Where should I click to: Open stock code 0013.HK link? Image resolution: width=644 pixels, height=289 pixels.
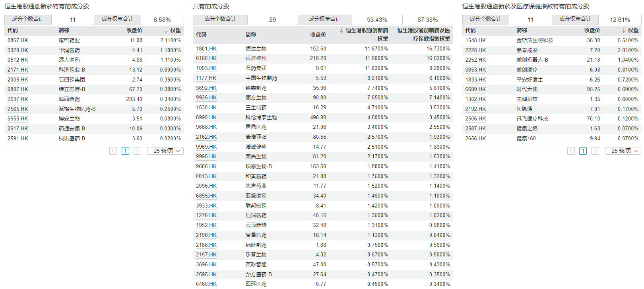206,177
